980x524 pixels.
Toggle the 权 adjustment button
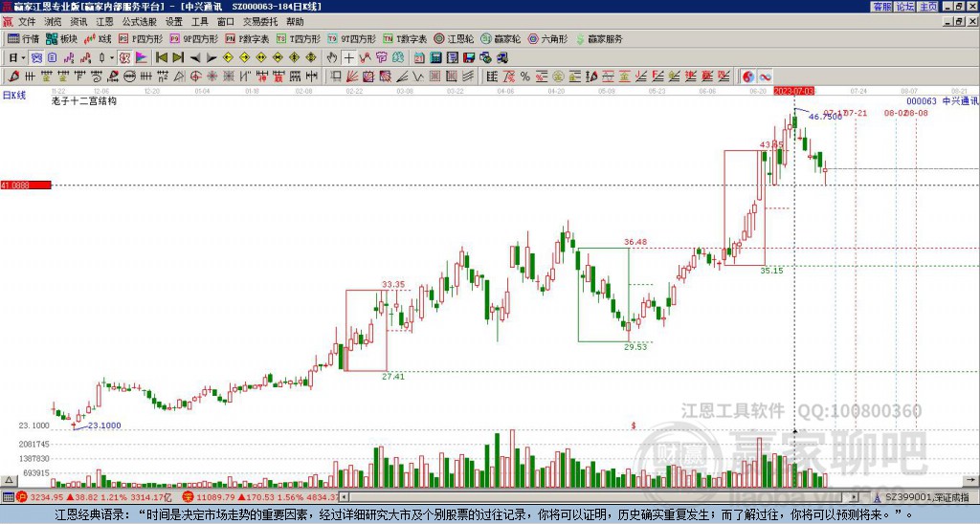124,58
